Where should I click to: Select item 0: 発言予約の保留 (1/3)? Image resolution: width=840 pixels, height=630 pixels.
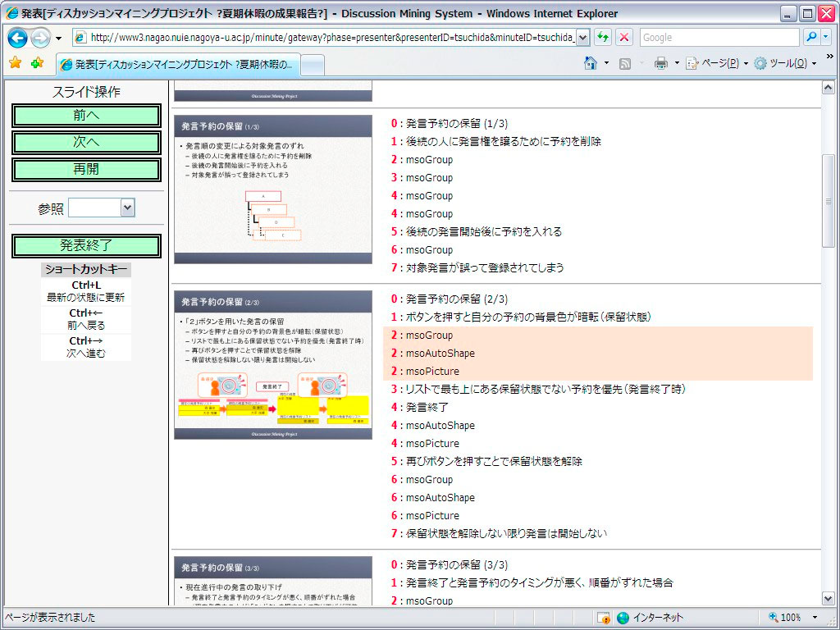coord(449,124)
